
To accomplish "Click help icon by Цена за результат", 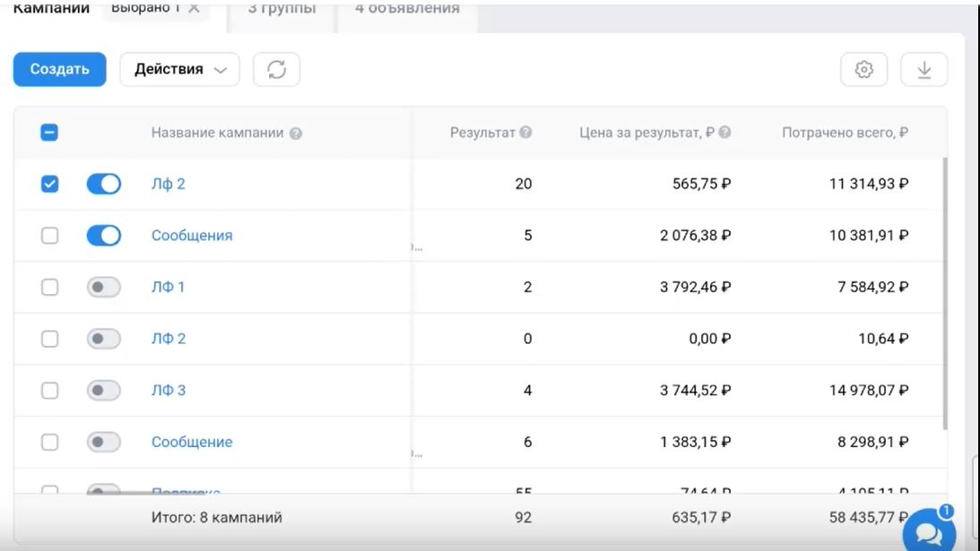I will pos(724,133).
